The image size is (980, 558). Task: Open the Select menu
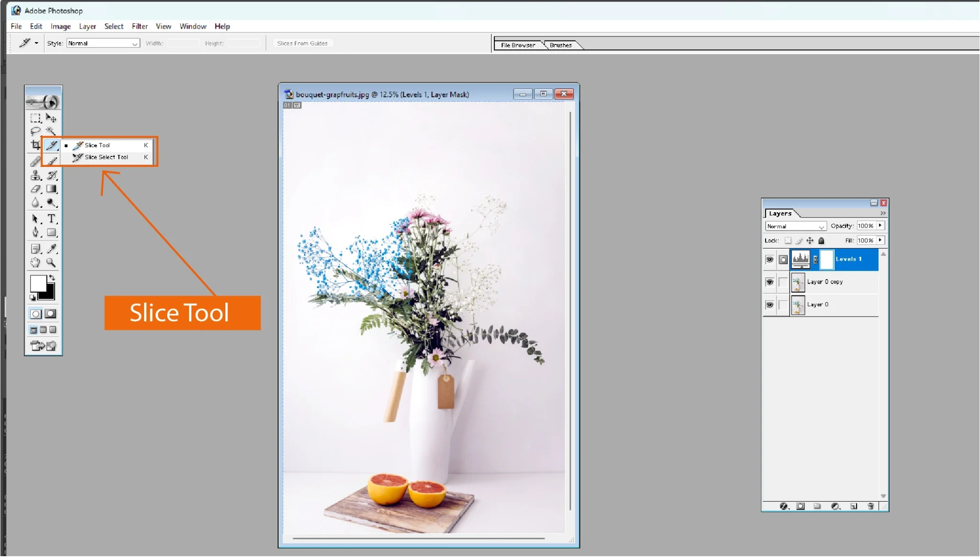114,26
